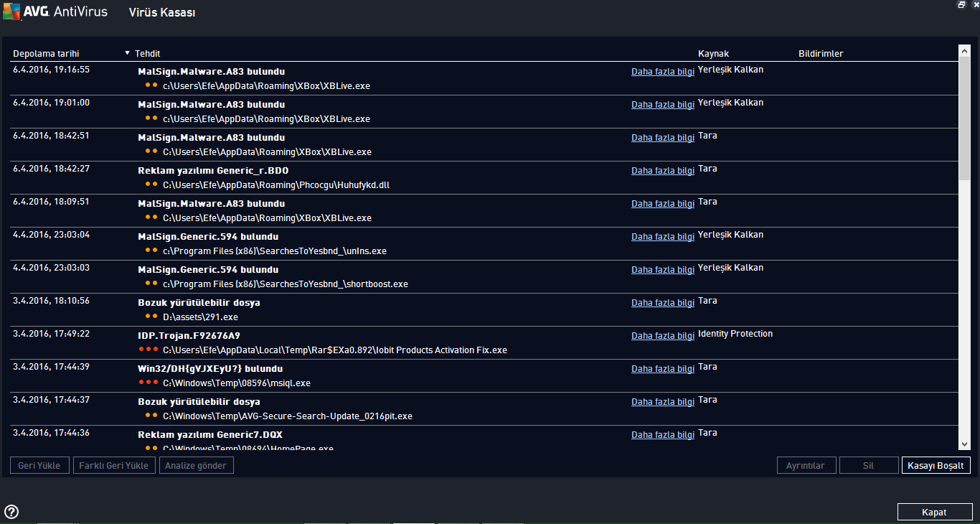Click the date 6.4.2016, 19:01:00
Viewport: 980px width, 524px height.
tap(51, 103)
